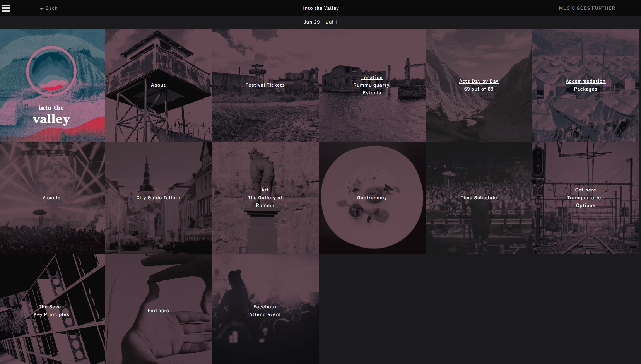Click the 69 out of 69 text
The width and height of the screenshot is (641, 364).
(x=479, y=89)
